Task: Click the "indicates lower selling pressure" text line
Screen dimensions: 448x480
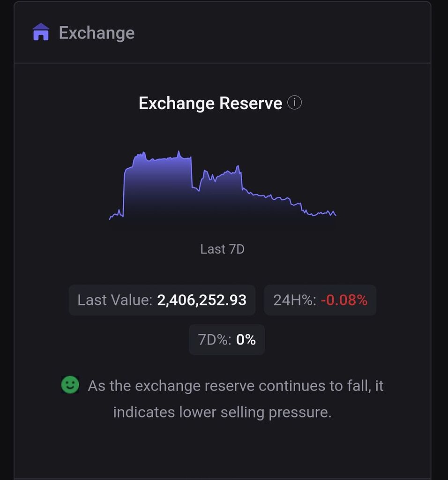Action: tap(222, 412)
